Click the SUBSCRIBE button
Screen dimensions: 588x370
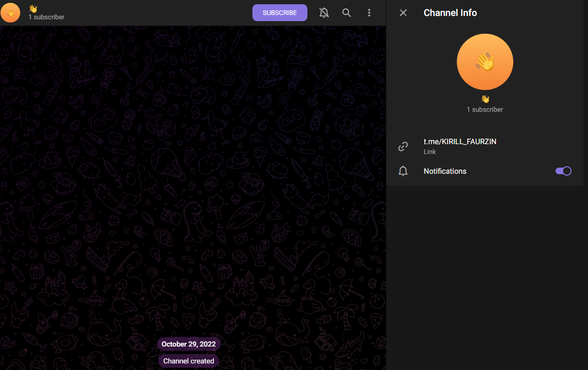280,13
